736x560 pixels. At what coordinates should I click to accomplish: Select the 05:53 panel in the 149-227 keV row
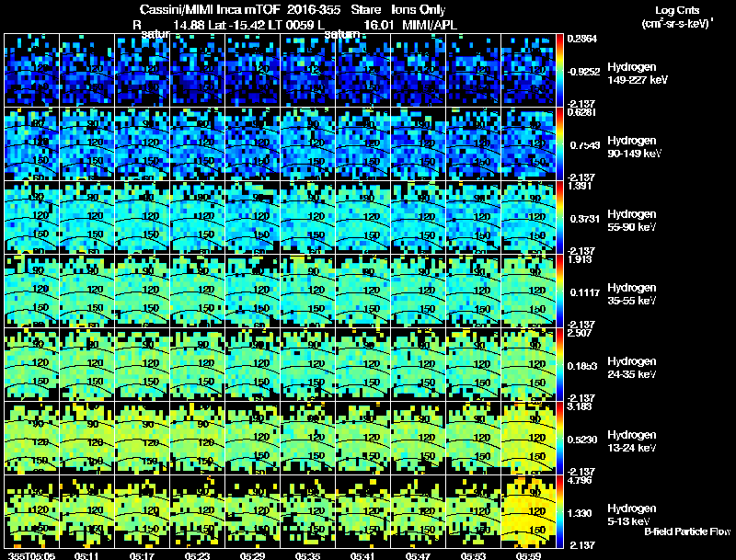[473, 71]
